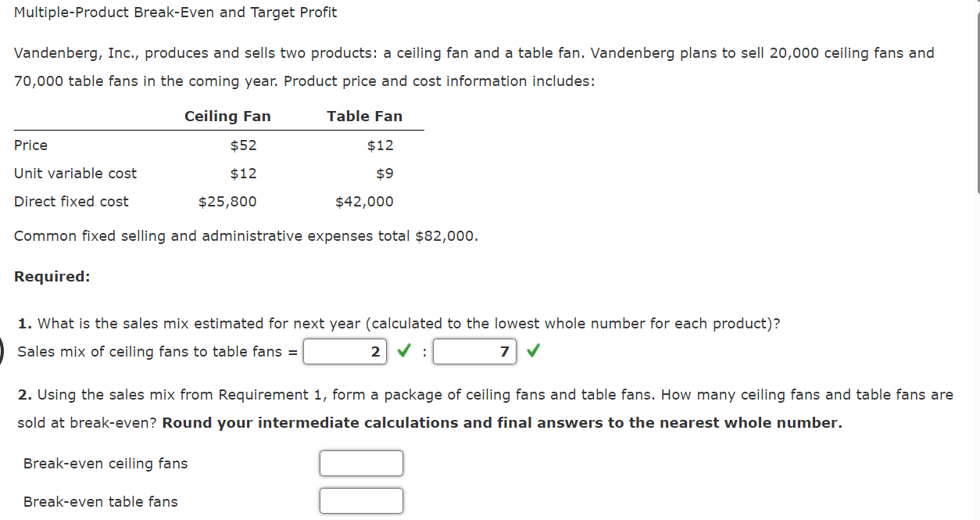This screenshot has width=980, height=520.
Task: Select the sales mix field containing 2
Action: click(x=345, y=351)
